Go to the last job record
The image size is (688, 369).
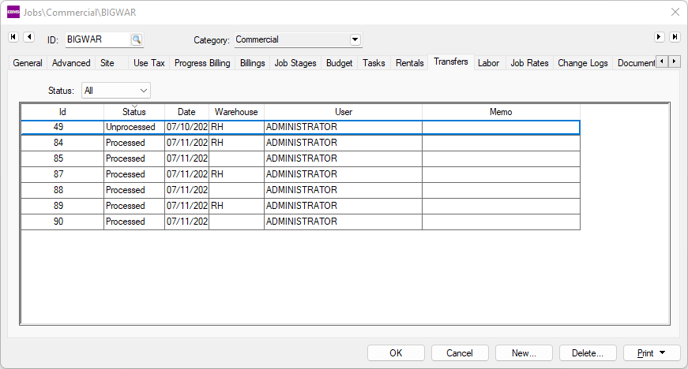(675, 37)
